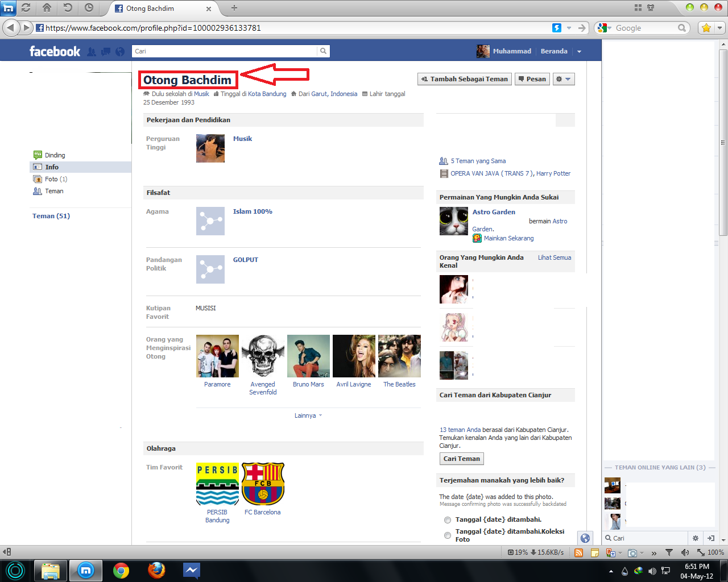Go to Beranda in Facebook top bar
728x582 pixels.
(554, 51)
